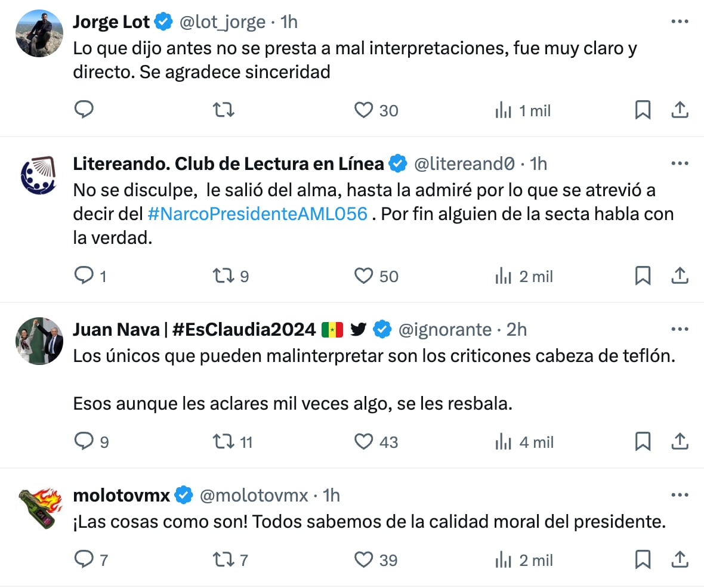Share the Litereando tweet
The height and width of the screenshot is (588, 704).
[x=680, y=276]
